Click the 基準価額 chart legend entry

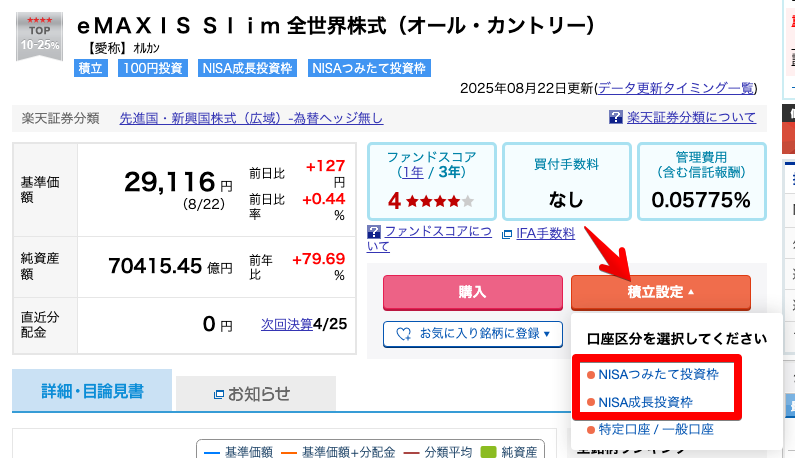click(x=238, y=451)
